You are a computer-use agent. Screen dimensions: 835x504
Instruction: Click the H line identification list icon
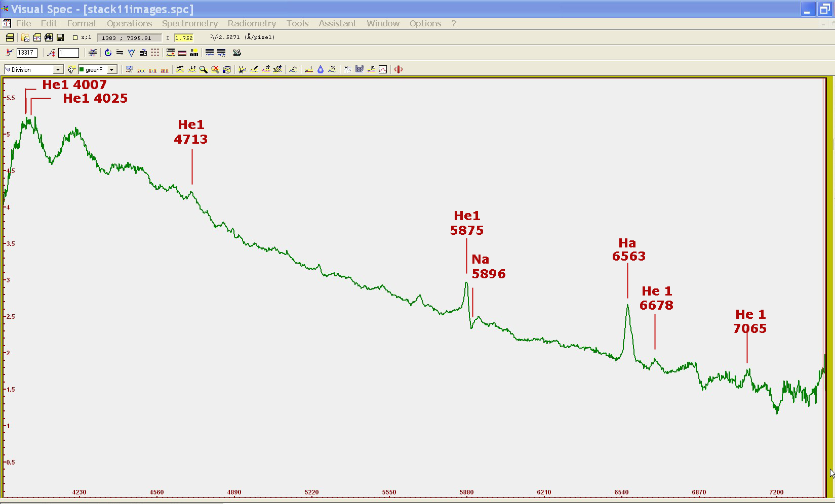click(x=348, y=69)
